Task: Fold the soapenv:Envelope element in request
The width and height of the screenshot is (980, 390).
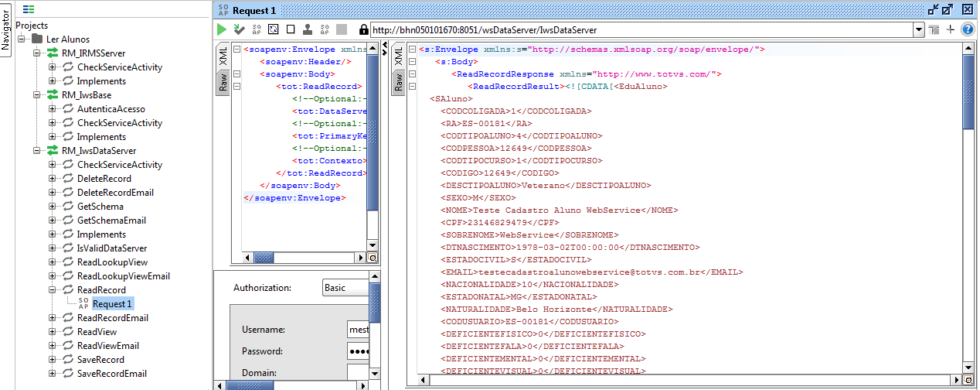Action: pos(238,50)
